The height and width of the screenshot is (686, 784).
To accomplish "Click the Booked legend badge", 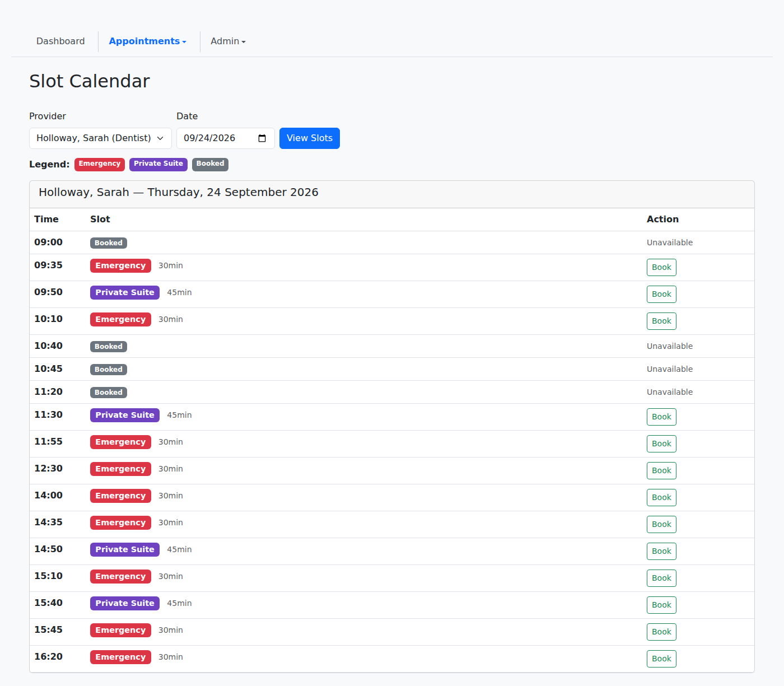I will (x=210, y=164).
